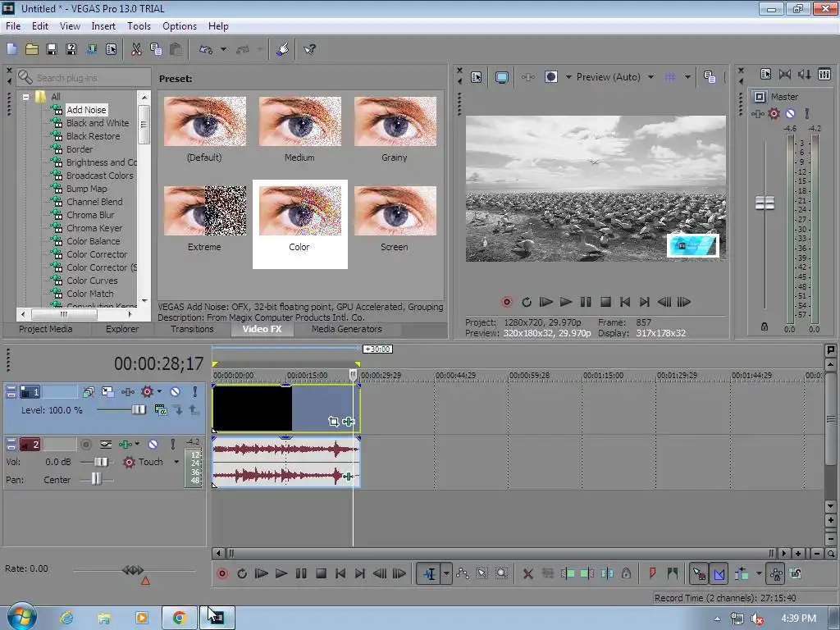
Task: Switch to the Transitions tab
Action: [192, 329]
